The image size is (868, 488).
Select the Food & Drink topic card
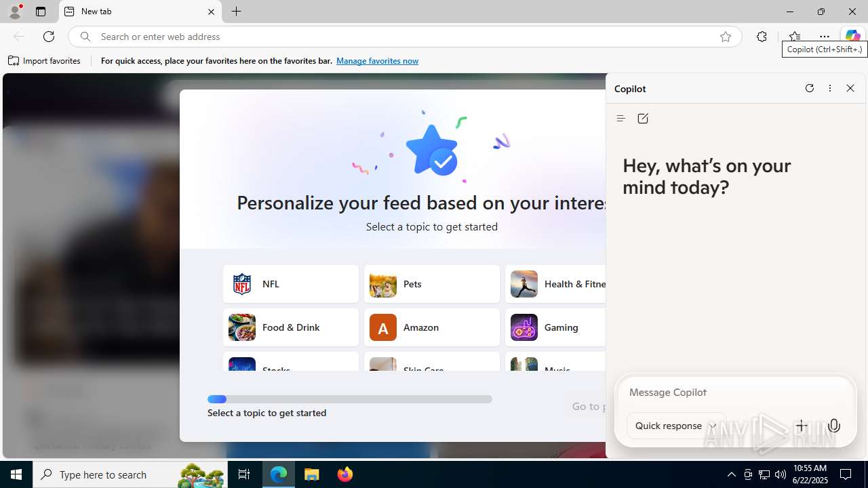click(291, 327)
